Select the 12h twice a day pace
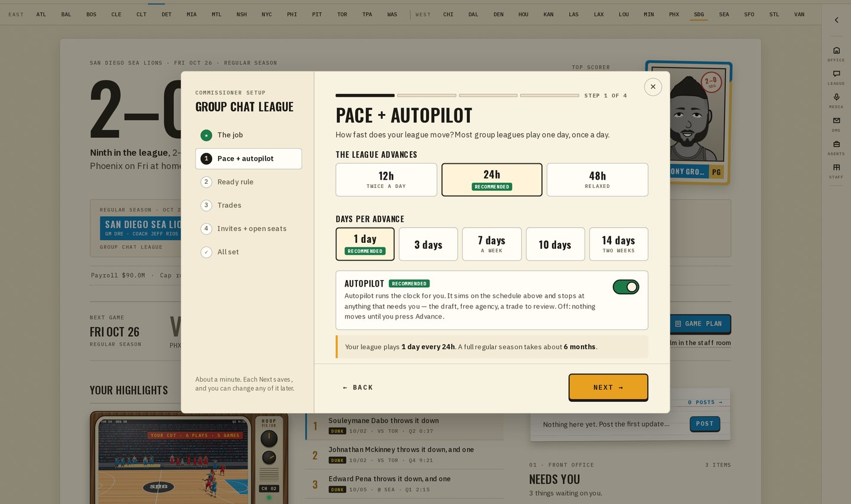The image size is (851, 504). 386,180
